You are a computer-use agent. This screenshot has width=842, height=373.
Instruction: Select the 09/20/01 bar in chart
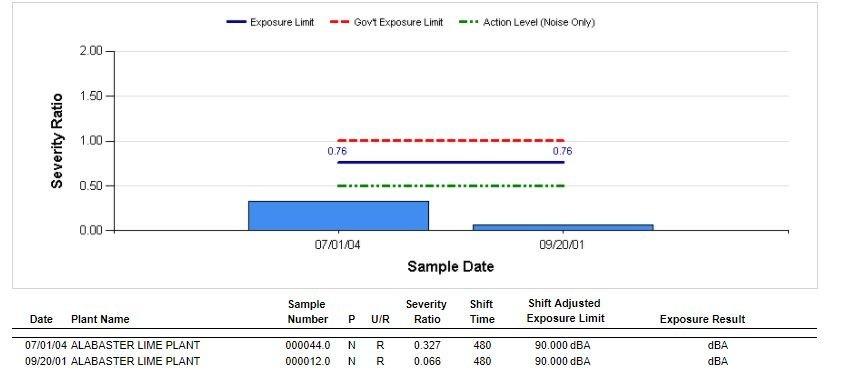point(563,228)
